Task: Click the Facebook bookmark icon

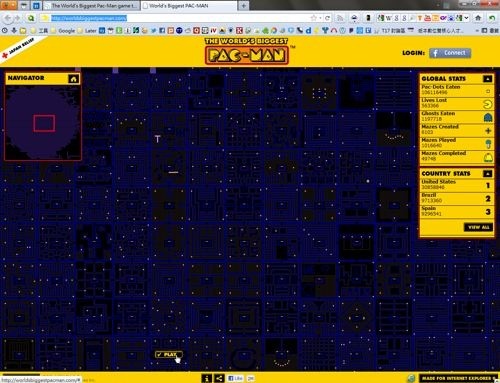Action: (162, 31)
